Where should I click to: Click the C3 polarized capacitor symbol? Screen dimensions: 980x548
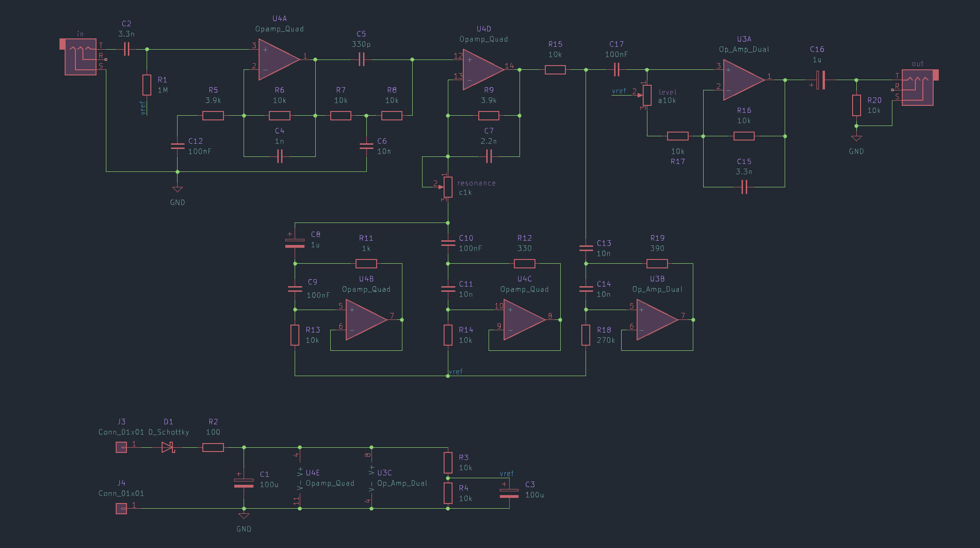(509, 493)
